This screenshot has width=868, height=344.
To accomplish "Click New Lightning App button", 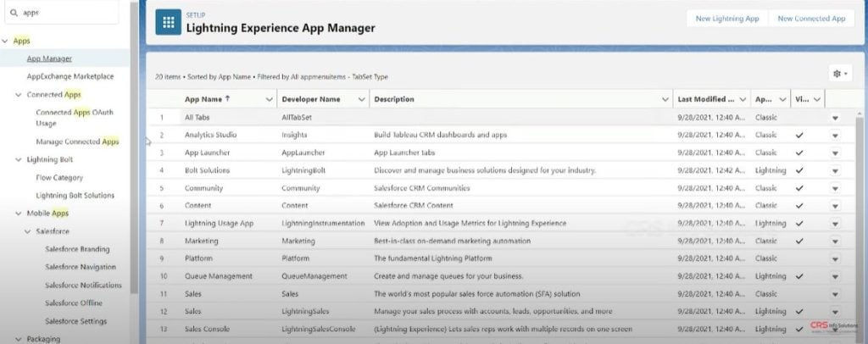I will [726, 19].
